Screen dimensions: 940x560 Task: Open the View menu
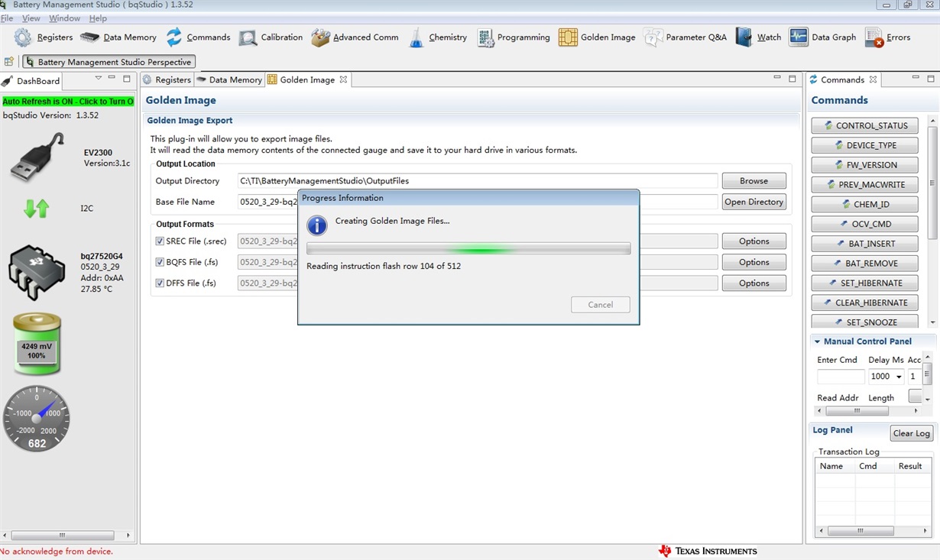[x=31, y=18]
